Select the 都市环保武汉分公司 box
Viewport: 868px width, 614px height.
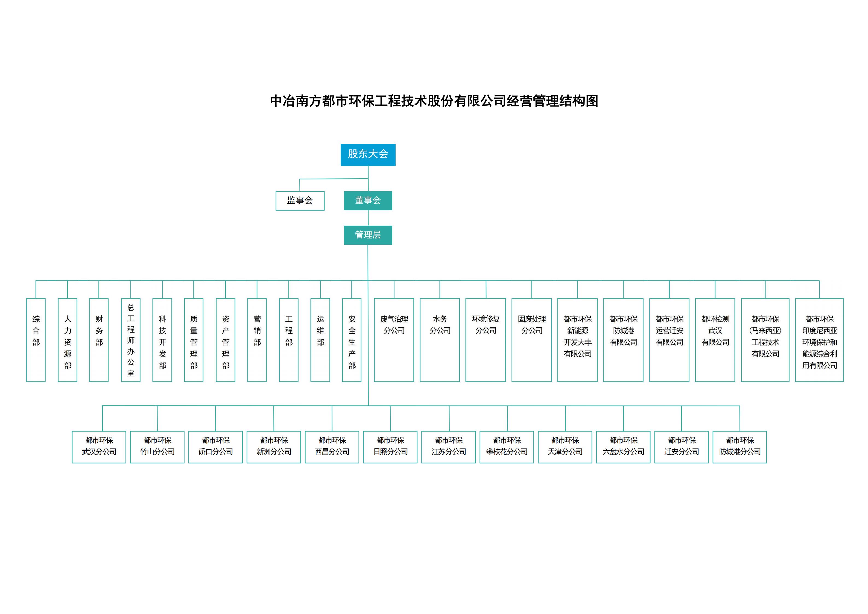point(99,447)
